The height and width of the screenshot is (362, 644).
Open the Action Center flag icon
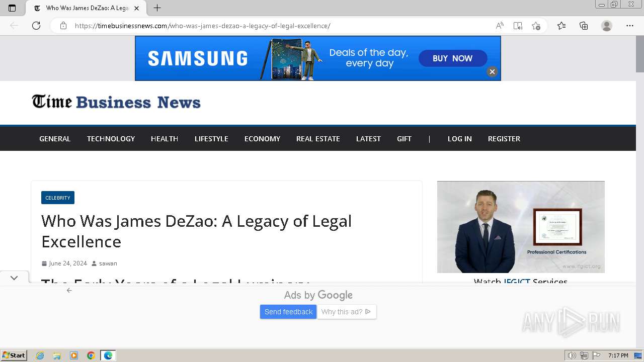point(596,355)
